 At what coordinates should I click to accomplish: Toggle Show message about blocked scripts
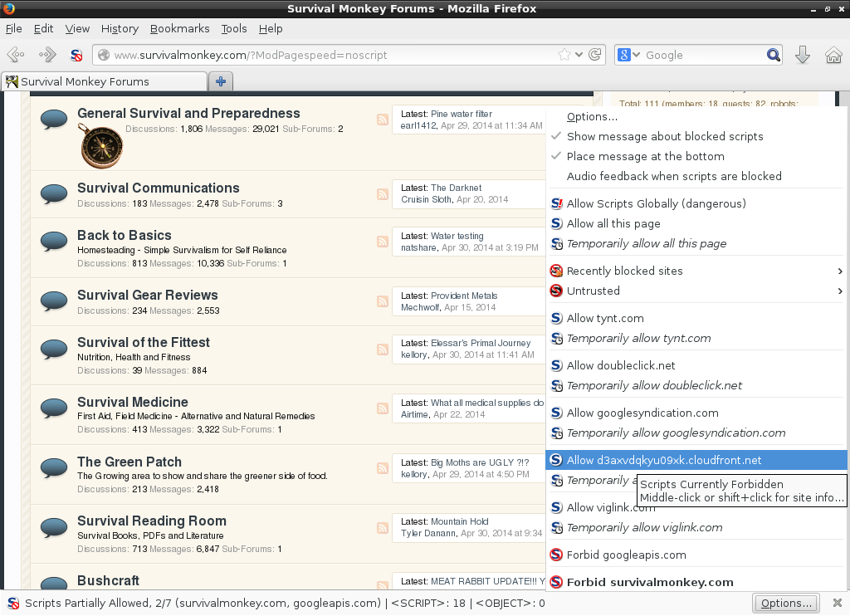point(696,137)
